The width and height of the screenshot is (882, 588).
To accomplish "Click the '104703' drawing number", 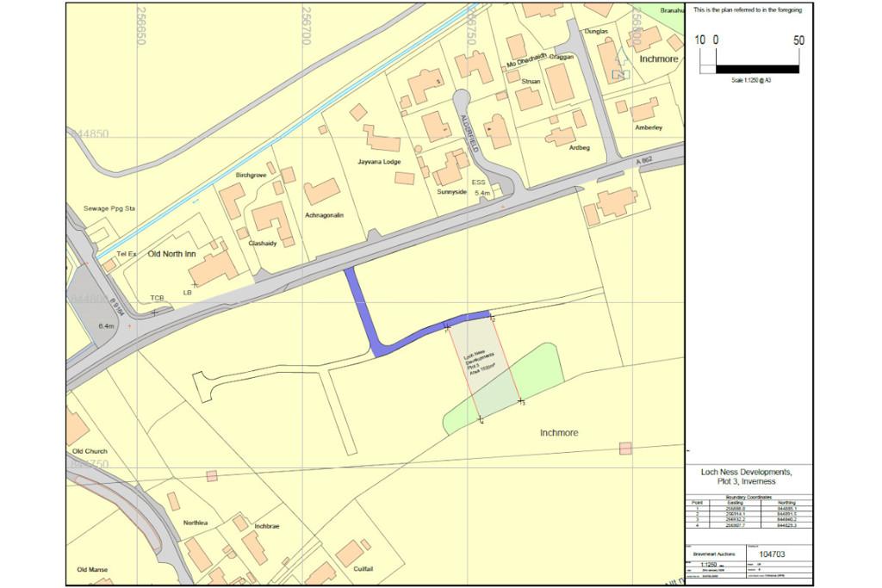I will [x=773, y=554].
